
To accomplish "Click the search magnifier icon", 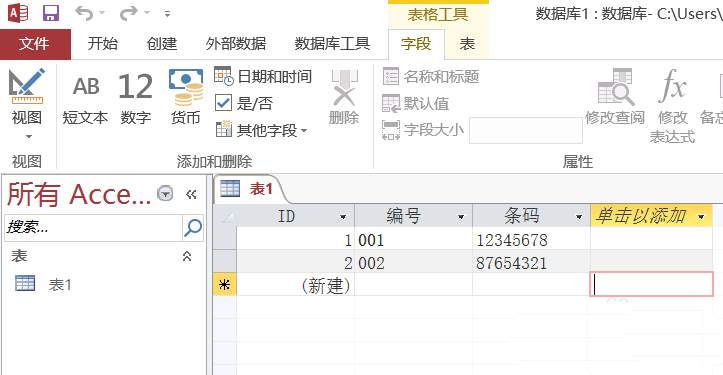I will point(193,227).
